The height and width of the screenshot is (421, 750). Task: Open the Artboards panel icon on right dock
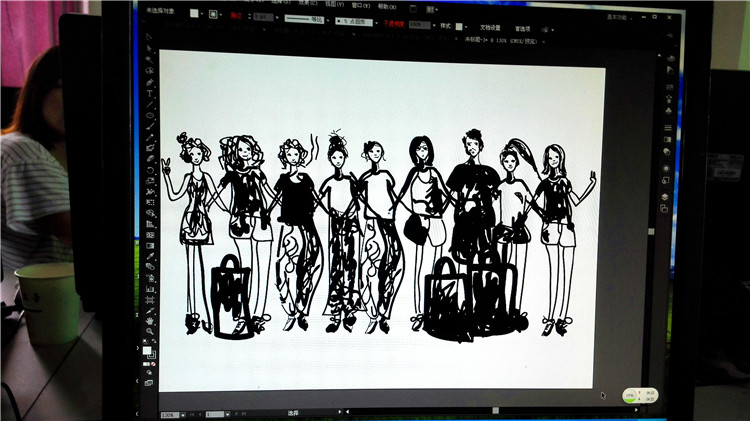(664, 210)
